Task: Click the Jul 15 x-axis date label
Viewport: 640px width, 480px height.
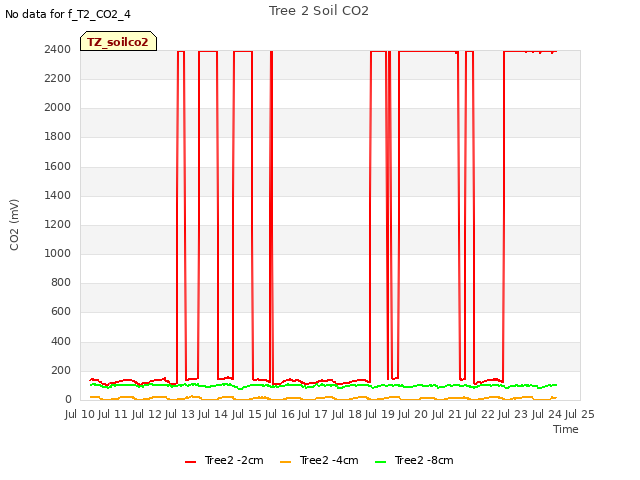Action: pyautogui.click(x=247, y=414)
